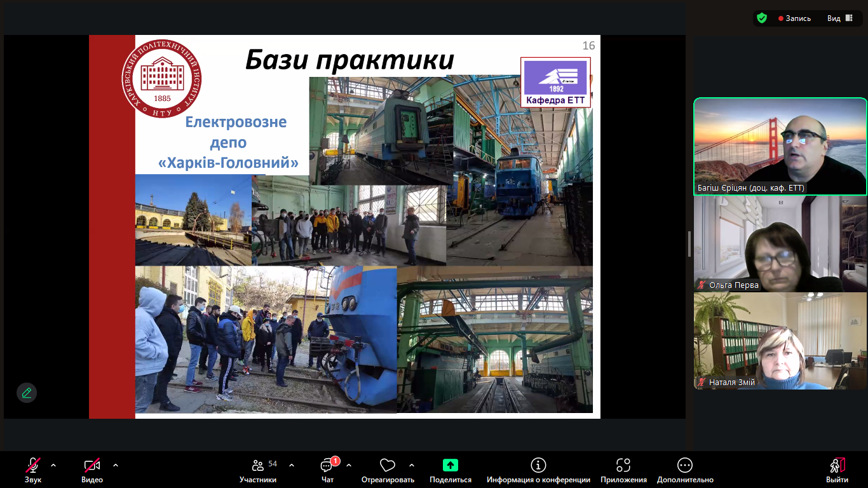The height and width of the screenshot is (488, 868).
Task: Turn on camera with Видео icon
Action: (92, 465)
